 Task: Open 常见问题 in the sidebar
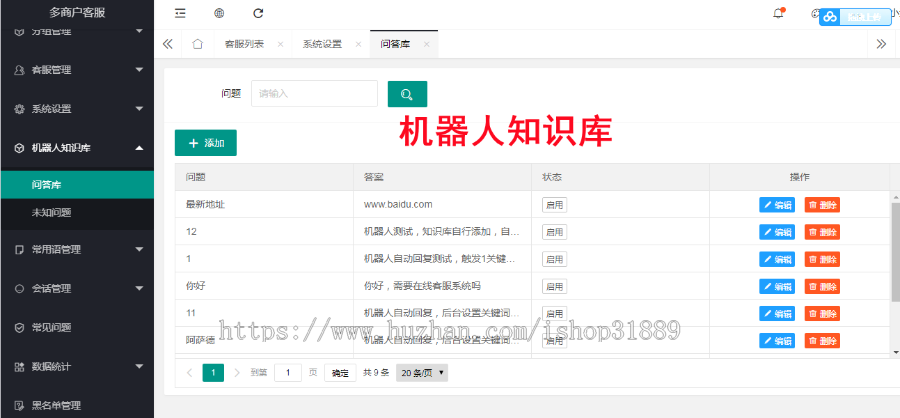[x=77, y=327]
